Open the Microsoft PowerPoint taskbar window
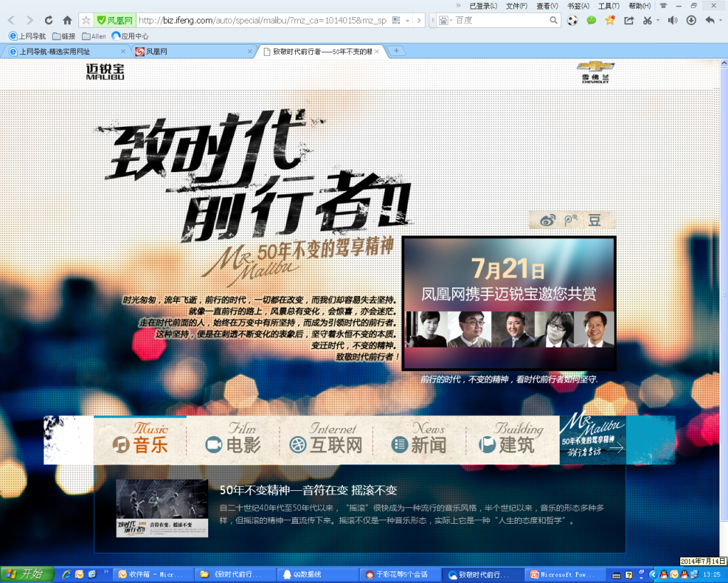 point(565,574)
